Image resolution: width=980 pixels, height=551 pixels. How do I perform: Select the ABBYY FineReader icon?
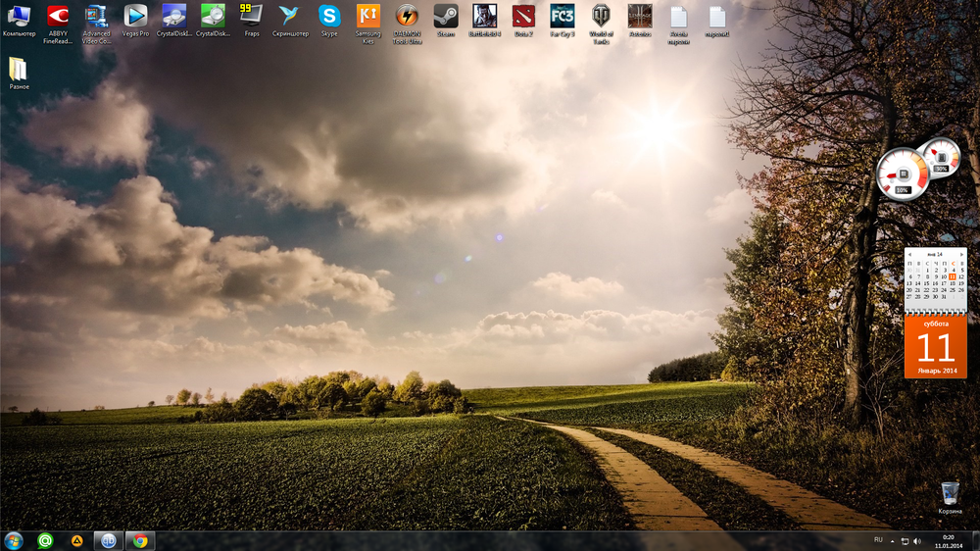click(x=58, y=17)
